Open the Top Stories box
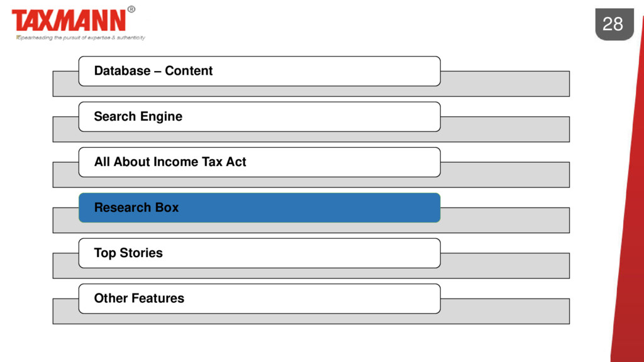Screen dimensions: 644x362 (x=260, y=253)
